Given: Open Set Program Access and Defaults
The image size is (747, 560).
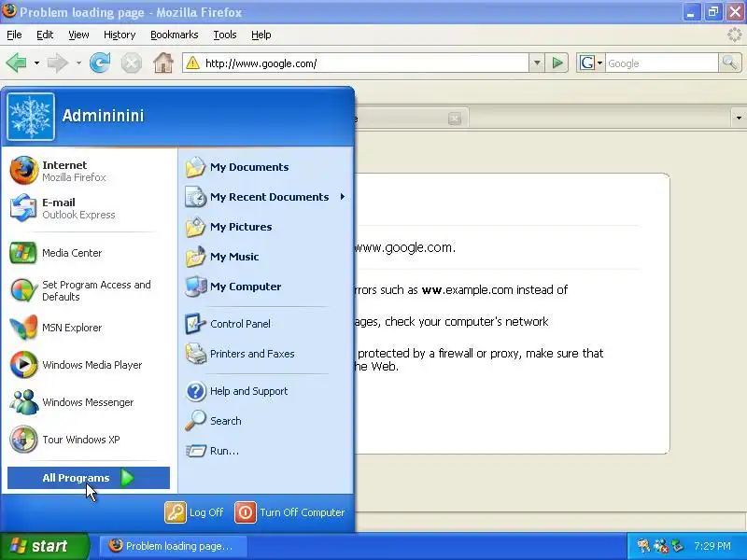Looking at the screenshot, I should tap(89, 290).
